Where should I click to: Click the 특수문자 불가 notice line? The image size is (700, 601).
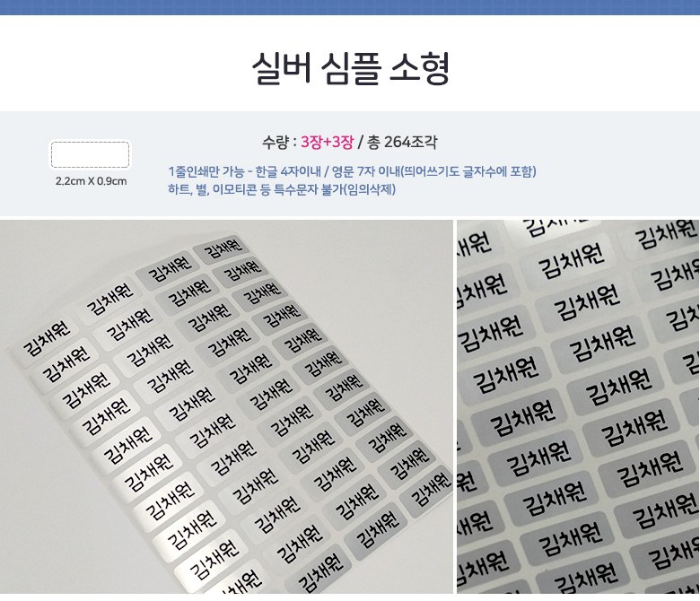click(282, 189)
